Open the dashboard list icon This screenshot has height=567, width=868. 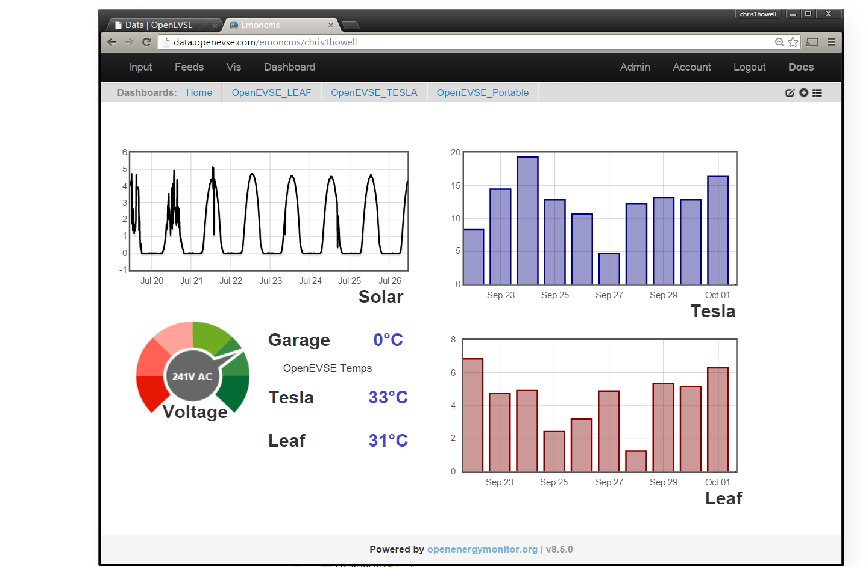[817, 93]
